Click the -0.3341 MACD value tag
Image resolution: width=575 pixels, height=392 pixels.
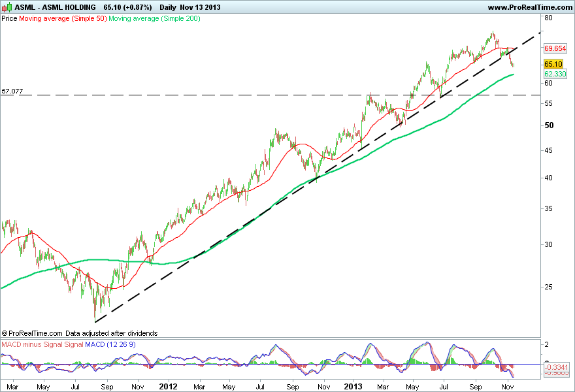click(556, 367)
